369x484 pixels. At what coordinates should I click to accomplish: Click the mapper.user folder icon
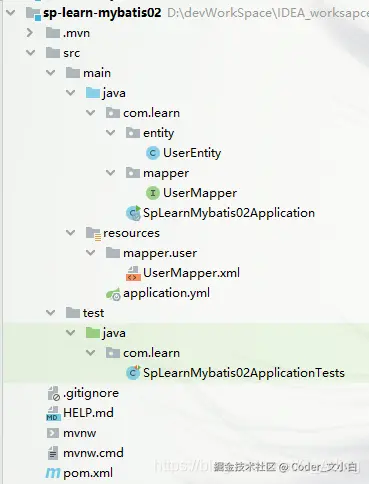(113, 253)
